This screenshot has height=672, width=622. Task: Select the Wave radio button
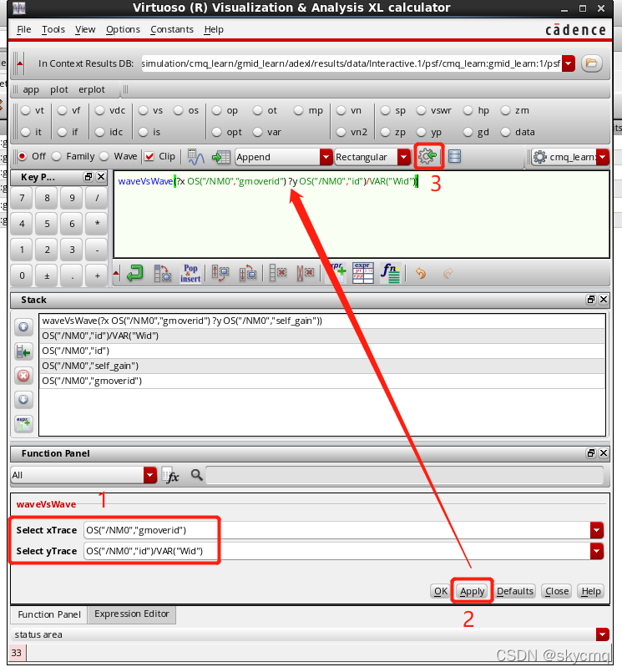pyautogui.click(x=104, y=156)
